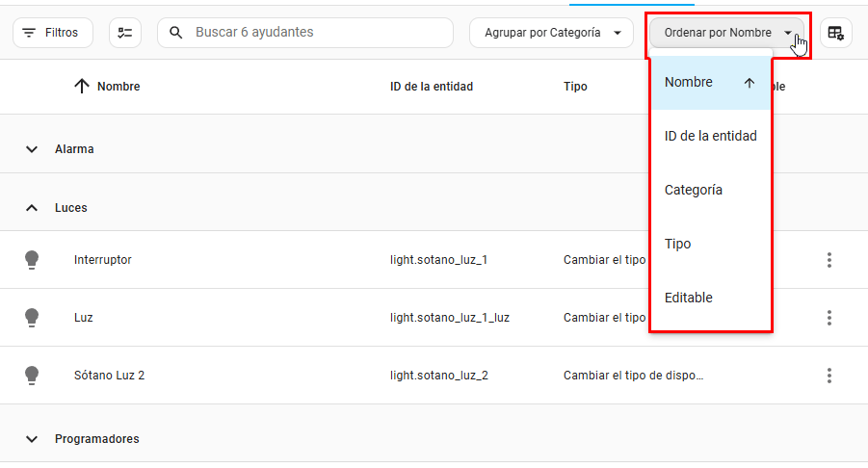Select ID de la entidad sort option
Screen dimensions: 868x468
[x=710, y=137]
